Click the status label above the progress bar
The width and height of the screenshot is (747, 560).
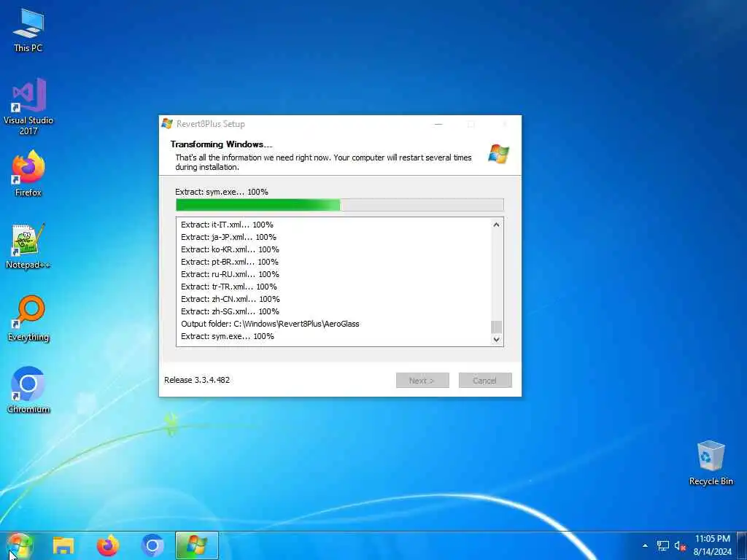tap(222, 192)
